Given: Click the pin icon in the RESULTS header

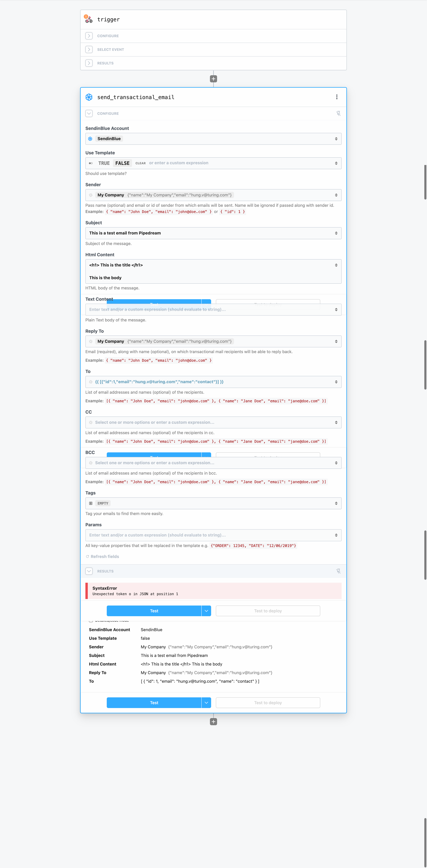Looking at the screenshot, I should point(339,571).
